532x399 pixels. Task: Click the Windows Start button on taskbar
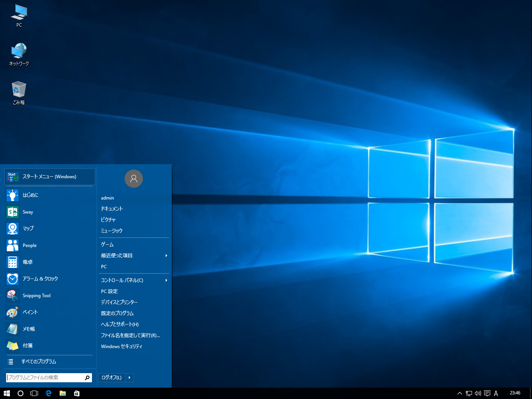[x=7, y=393]
